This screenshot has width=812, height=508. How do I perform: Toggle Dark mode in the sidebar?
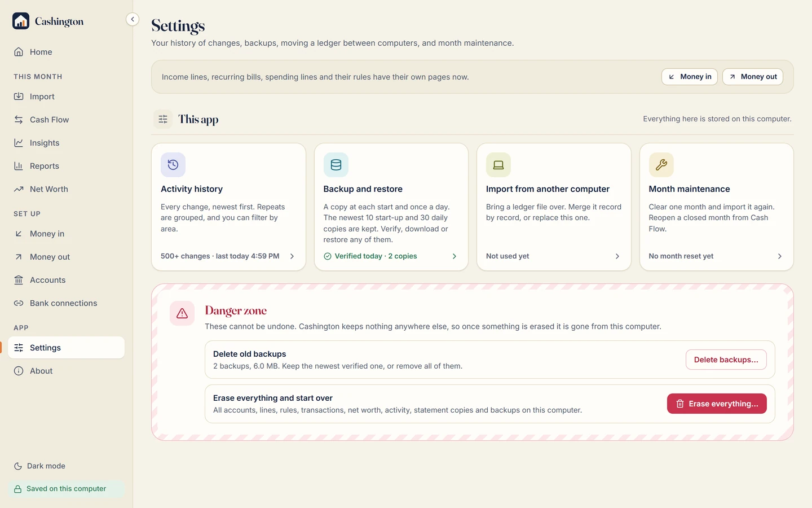coord(39,466)
